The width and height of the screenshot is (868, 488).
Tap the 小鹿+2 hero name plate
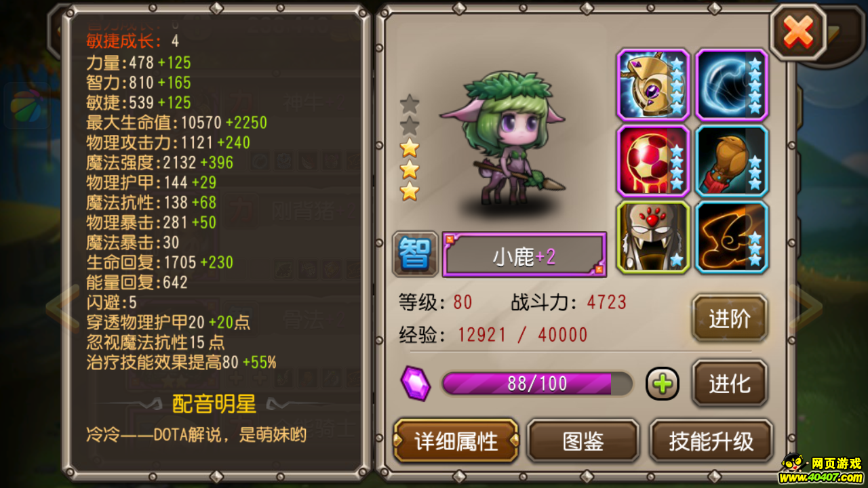(524, 255)
